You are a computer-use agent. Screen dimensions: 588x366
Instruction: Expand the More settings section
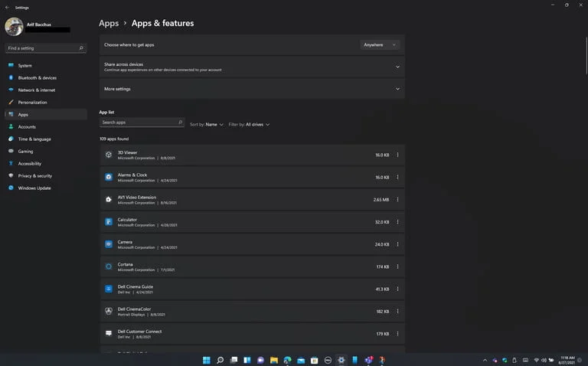coord(252,89)
